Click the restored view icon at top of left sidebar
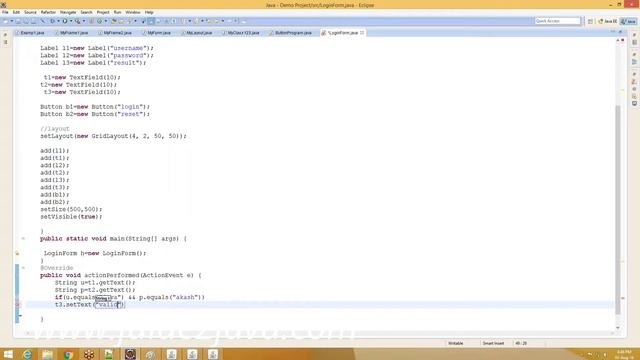640x360 pixels. point(5,35)
